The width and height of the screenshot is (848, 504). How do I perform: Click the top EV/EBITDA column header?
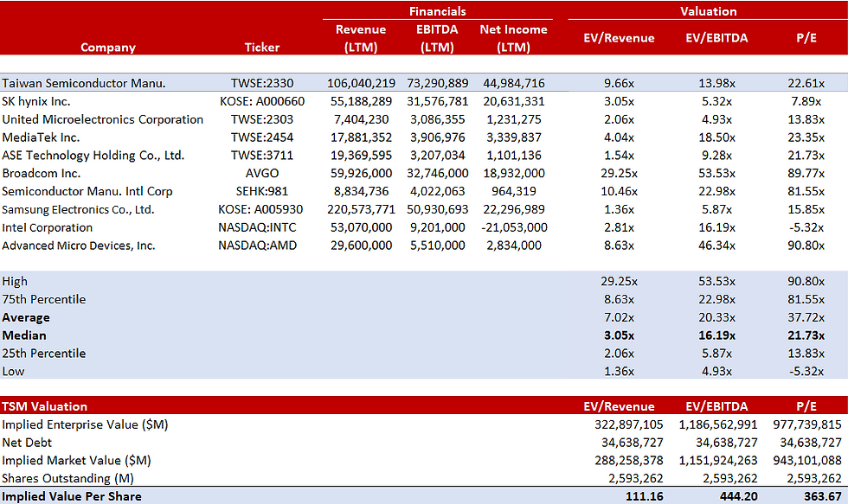tap(716, 38)
